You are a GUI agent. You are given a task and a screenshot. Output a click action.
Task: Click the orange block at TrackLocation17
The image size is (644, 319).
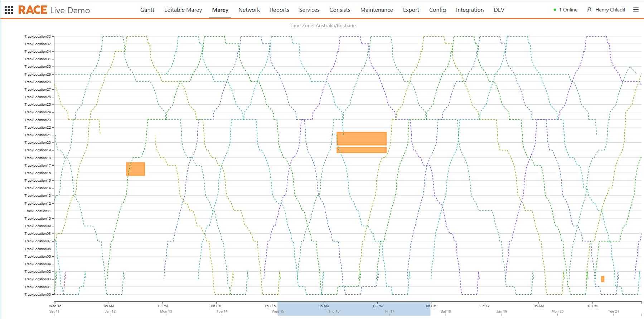click(x=135, y=169)
